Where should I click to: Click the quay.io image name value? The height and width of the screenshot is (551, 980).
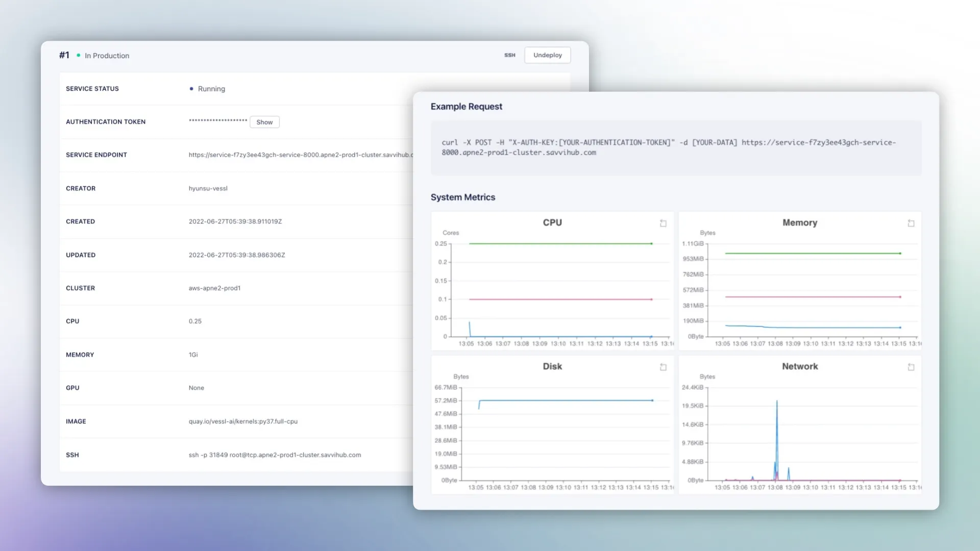(x=243, y=421)
